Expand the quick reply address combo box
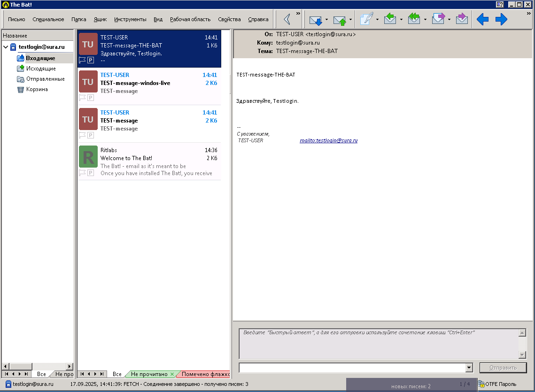This screenshot has width=535, height=392. (469, 368)
